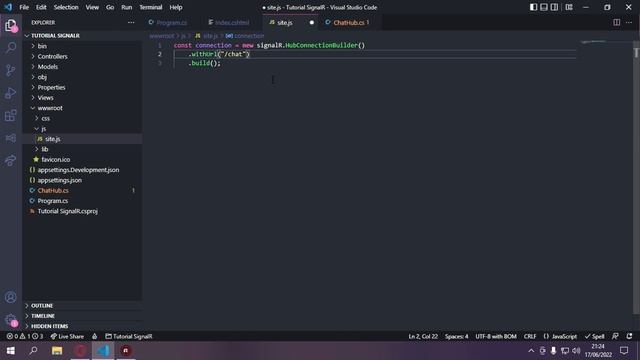Toggle bottom panel layout icon
Screen dimensions: 640x360
point(544,7)
